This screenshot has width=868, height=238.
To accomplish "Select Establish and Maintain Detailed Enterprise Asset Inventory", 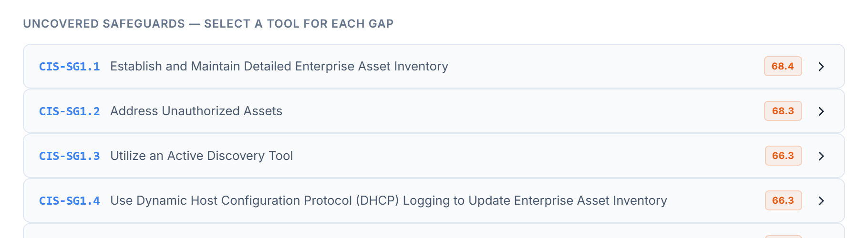I will (x=279, y=66).
